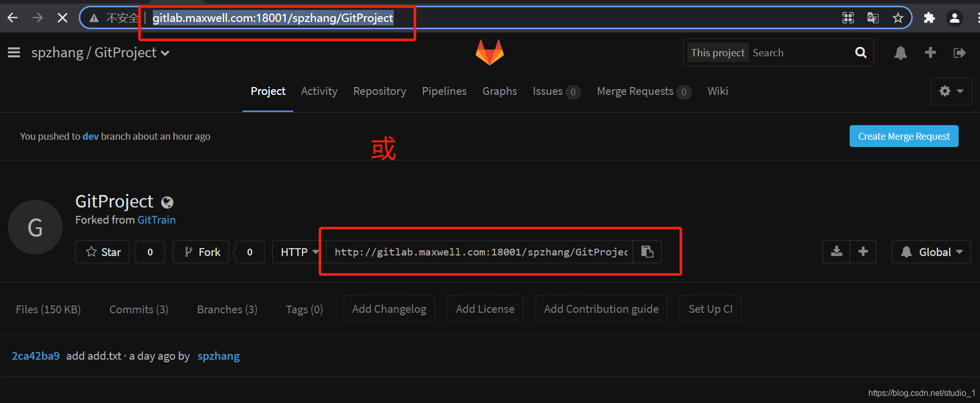Fork the GitProject repository
Viewport: 980px width, 403px height.
click(x=201, y=252)
